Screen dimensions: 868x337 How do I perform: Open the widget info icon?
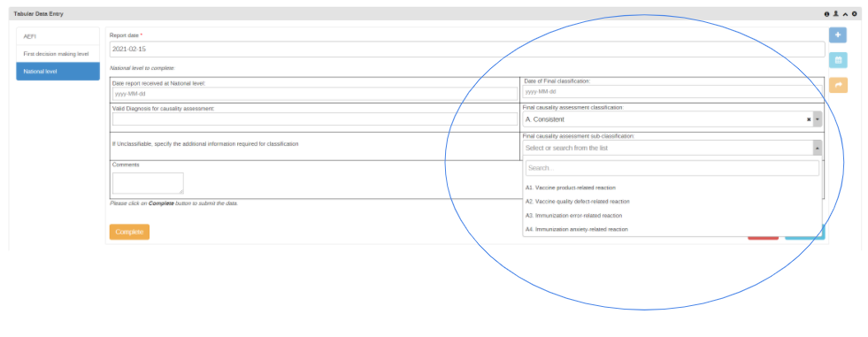coord(827,14)
